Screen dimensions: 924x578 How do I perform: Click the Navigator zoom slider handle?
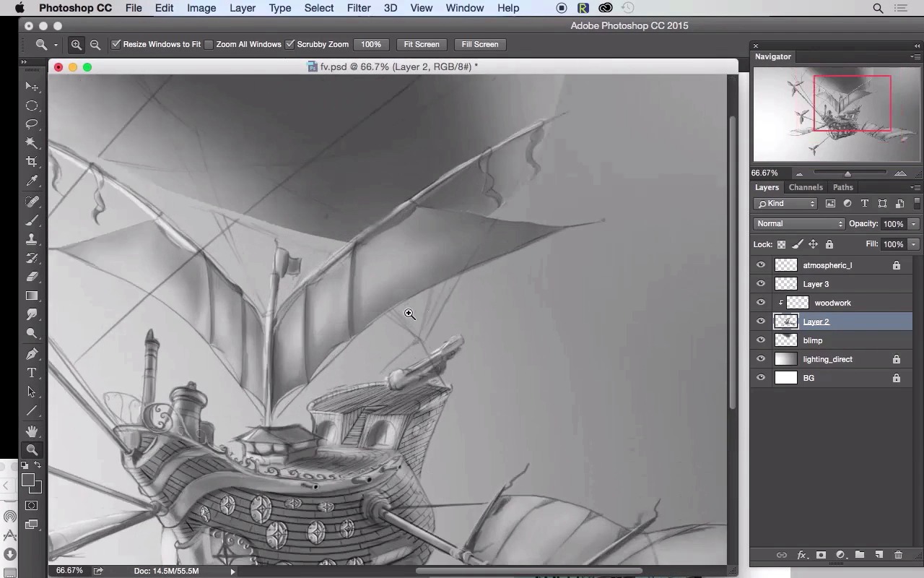coord(847,173)
